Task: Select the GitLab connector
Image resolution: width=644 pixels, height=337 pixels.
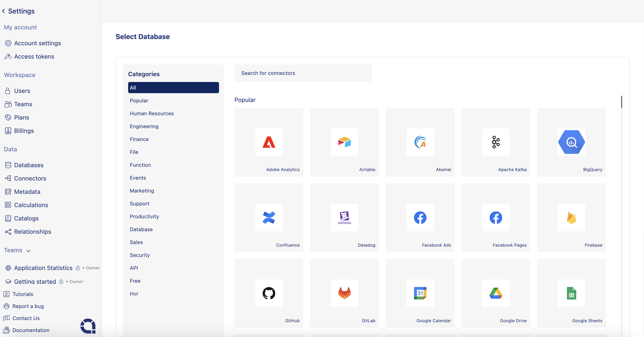Action: click(345, 293)
